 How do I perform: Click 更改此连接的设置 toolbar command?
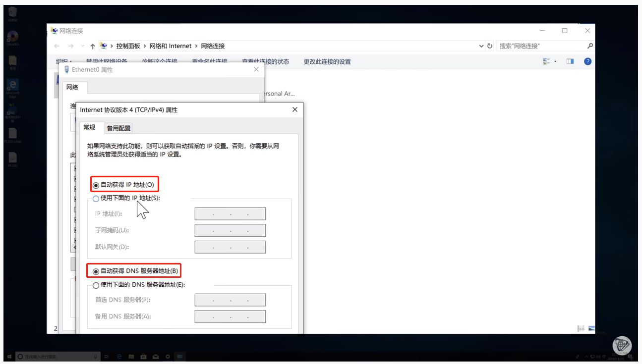coord(327,62)
